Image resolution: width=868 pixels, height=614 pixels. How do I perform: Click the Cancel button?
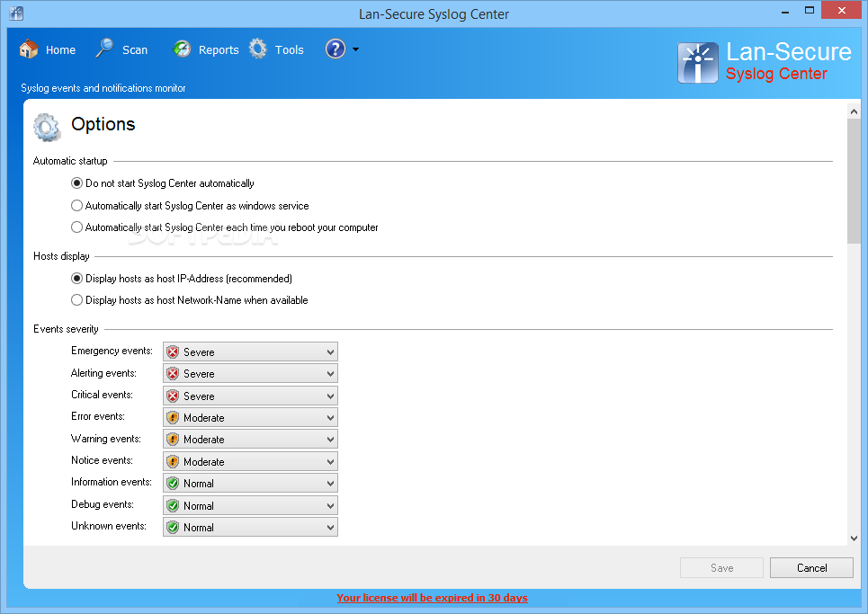(x=811, y=567)
